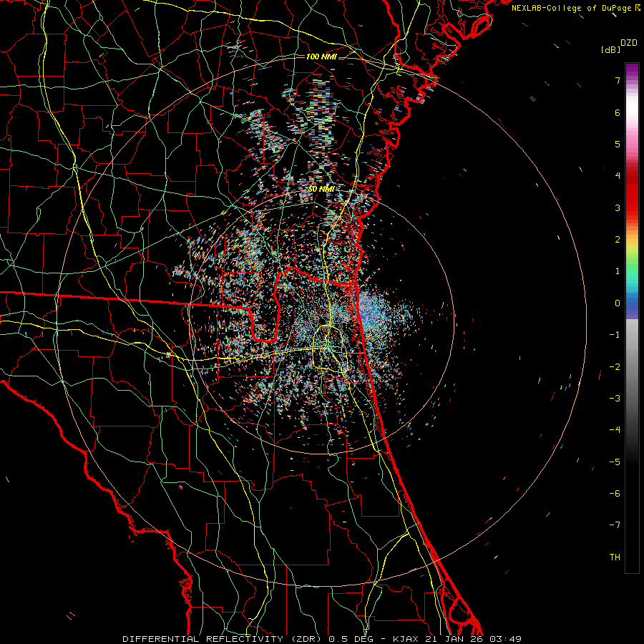
Task: Click the KJAX radar site identifier
Action: tap(406, 639)
